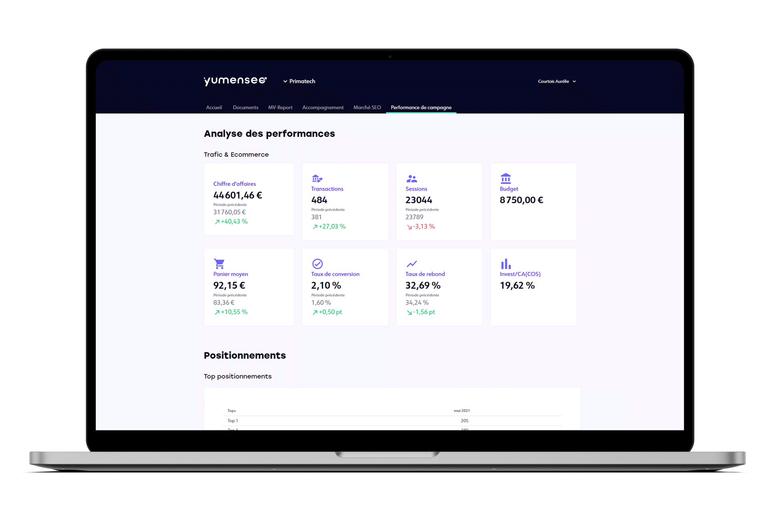Click the Sessions people icon
769x532 pixels.
coord(412,179)
